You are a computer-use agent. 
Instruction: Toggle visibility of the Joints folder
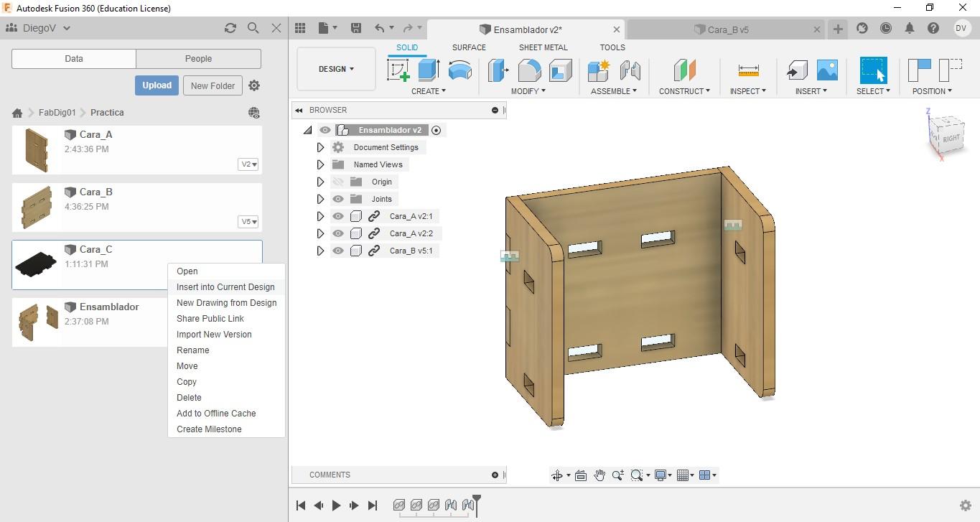click(x=338, y=199)
